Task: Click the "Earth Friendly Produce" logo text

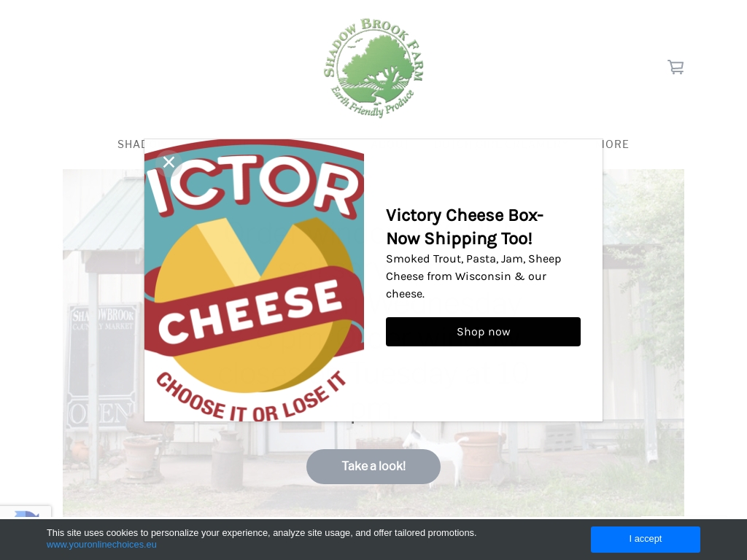Action: click(372, 104)
